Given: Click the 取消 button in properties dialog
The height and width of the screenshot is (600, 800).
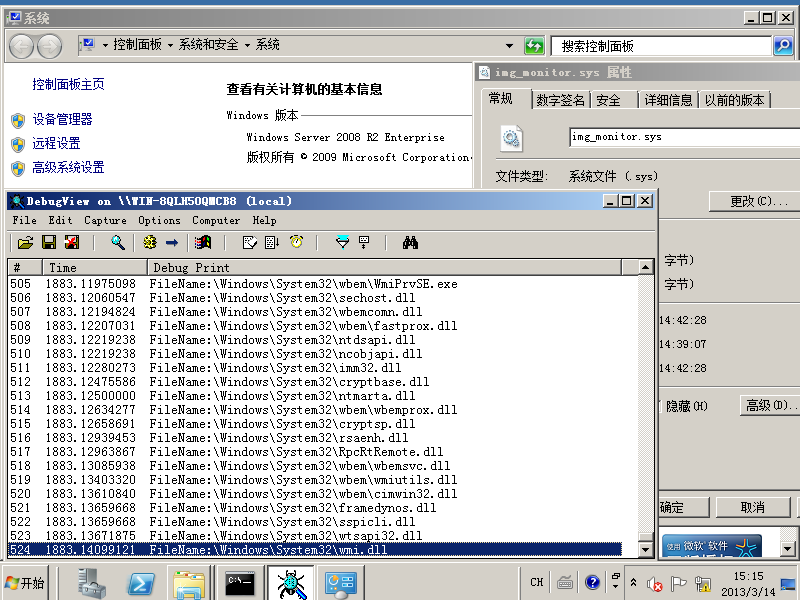Looking at the screenshot, I should [753, 507].
